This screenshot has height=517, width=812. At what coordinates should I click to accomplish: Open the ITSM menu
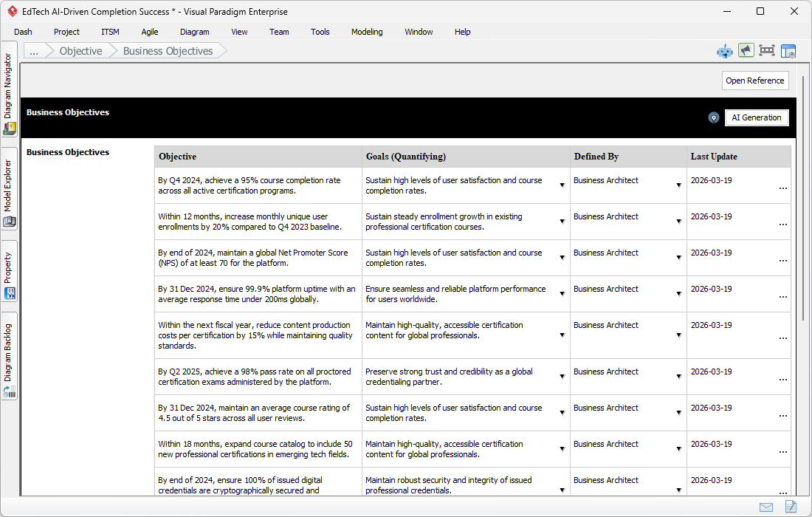(110, 32)
